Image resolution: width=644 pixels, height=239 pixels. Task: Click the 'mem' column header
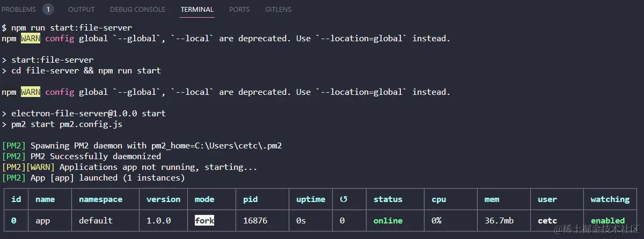492,199
